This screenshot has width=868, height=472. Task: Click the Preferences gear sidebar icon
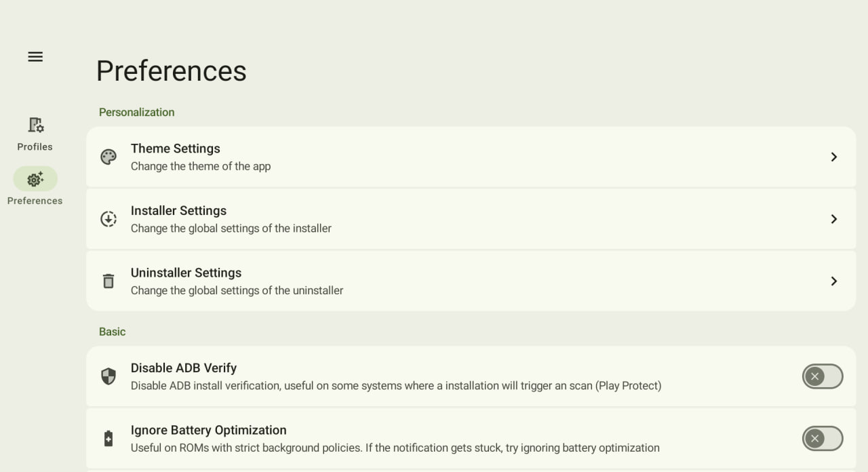tap(35, 179)
